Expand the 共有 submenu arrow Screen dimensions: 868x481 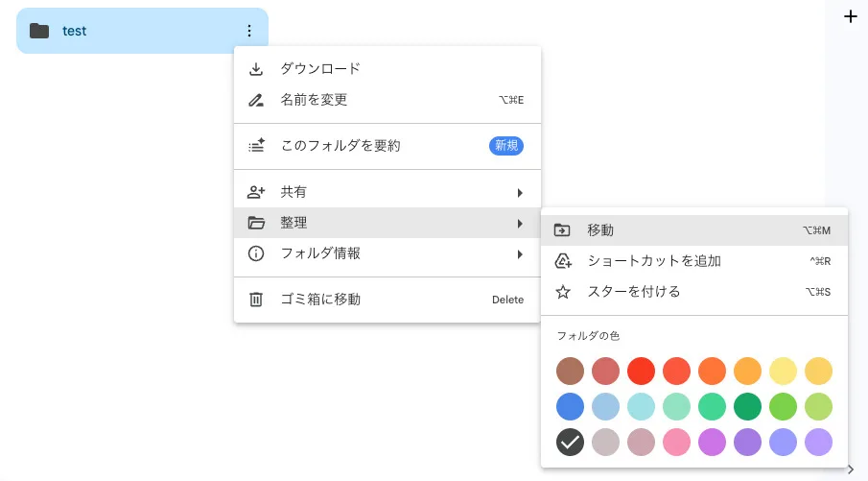520,193
